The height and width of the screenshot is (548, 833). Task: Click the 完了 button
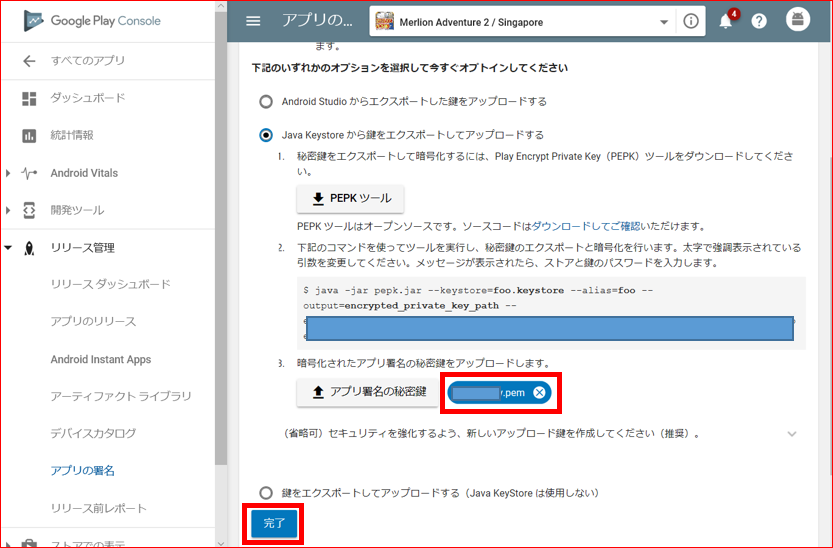coord(274,524)
